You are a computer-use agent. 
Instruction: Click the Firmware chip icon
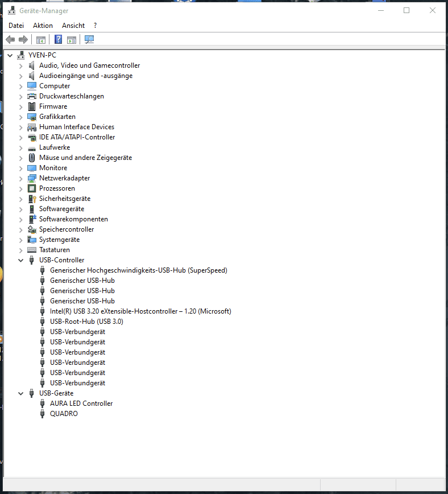click(32, 106)
